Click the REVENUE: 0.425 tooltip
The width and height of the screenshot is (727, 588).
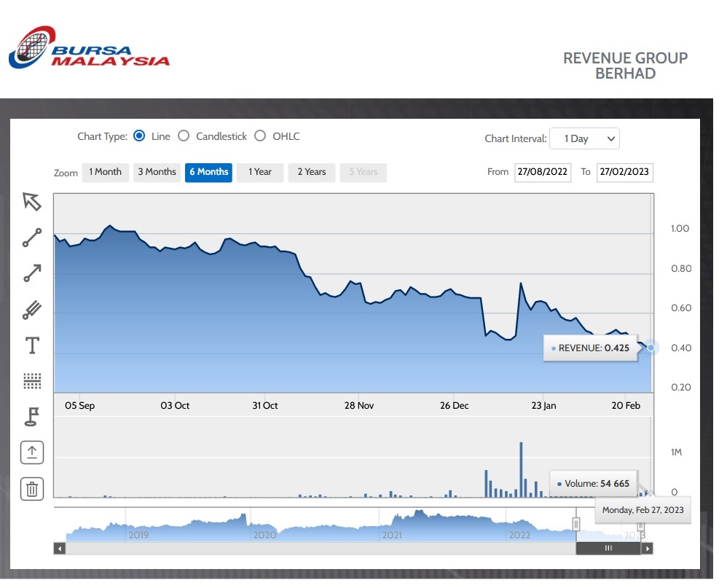590,348
